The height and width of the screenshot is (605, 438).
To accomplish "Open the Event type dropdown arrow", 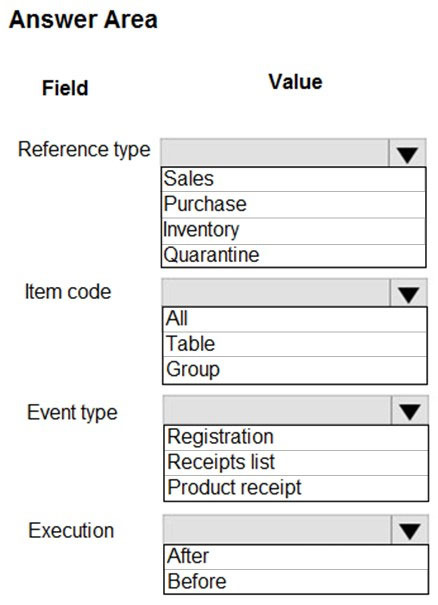I will [410, 411].
